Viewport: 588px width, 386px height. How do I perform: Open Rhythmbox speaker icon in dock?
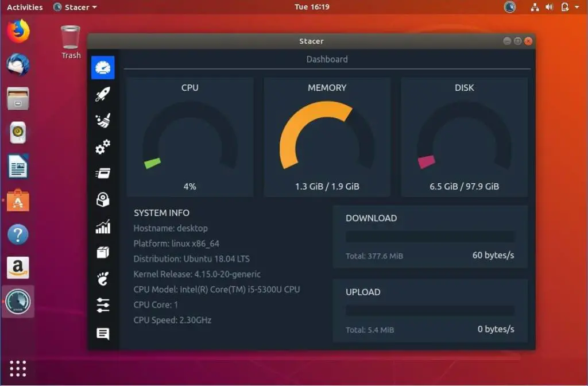(18, 132)
